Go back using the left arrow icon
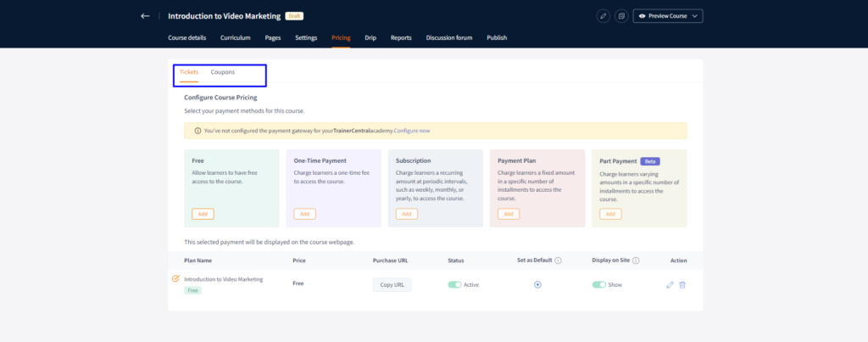868x342 pixels. [145, 16]
